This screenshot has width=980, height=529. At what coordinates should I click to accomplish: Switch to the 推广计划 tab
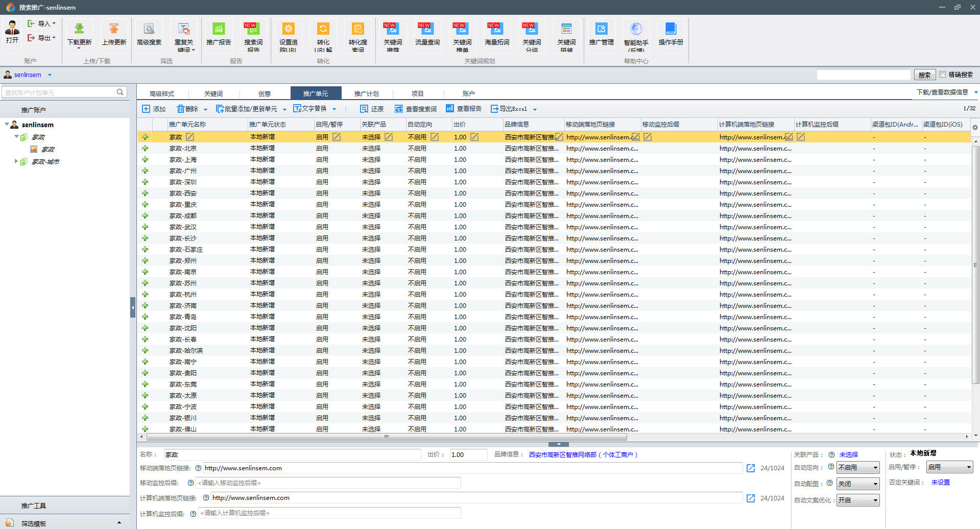367,93
